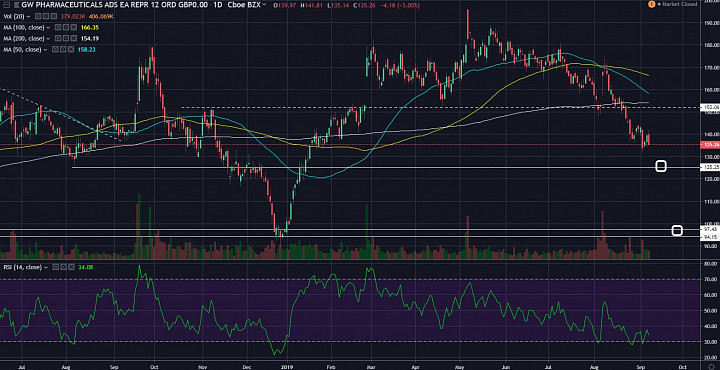The image size is (720, 370).
Task: Open settings for MA (50, close)
Action: [63, 49]
